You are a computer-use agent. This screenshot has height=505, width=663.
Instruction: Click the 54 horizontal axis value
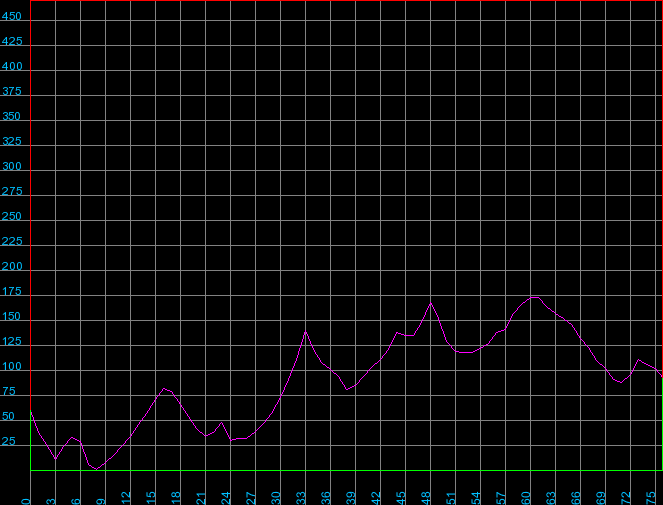click(x=476, y=498)
